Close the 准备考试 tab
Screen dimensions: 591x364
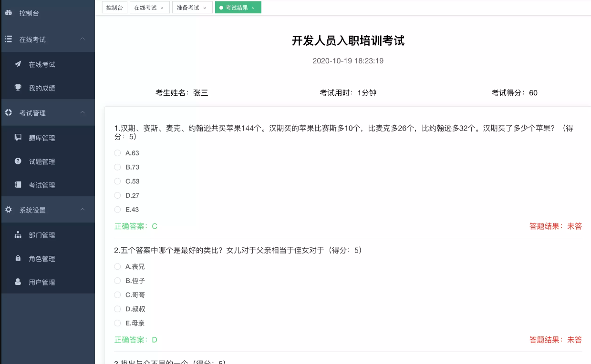[205, 8]
